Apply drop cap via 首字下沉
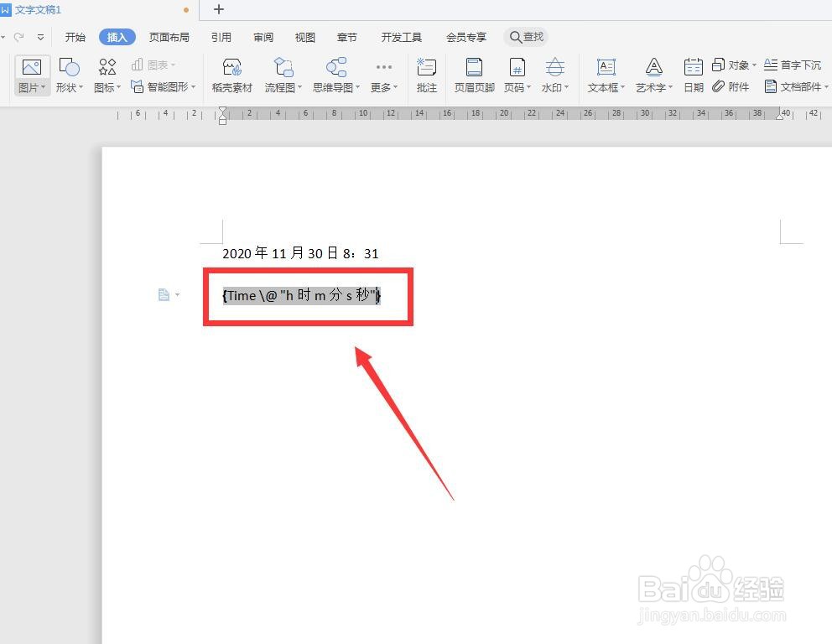This screenshot has height=644, width=832. [794, 65]
